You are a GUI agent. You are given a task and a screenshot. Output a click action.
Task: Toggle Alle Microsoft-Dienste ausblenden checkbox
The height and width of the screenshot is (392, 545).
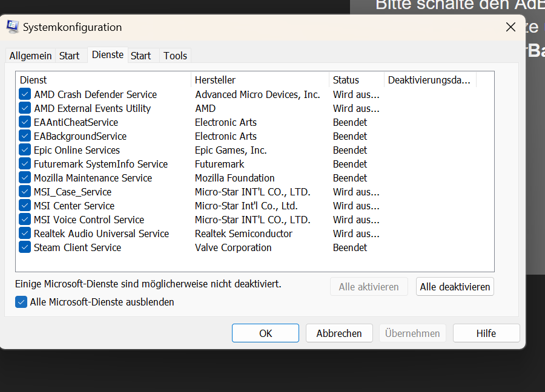pyautogui.click(x=21, y=302)
